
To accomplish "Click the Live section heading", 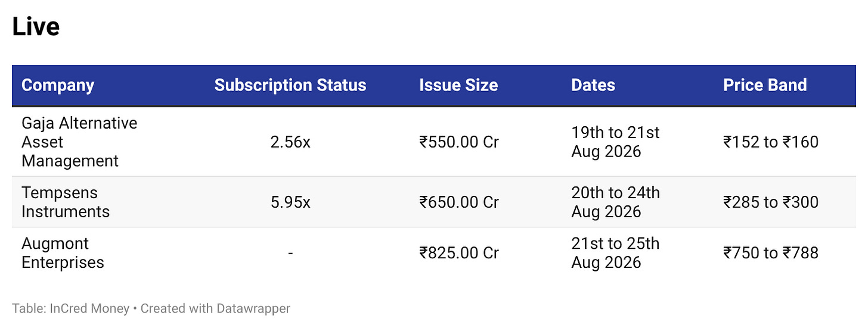I will (36, 27).
